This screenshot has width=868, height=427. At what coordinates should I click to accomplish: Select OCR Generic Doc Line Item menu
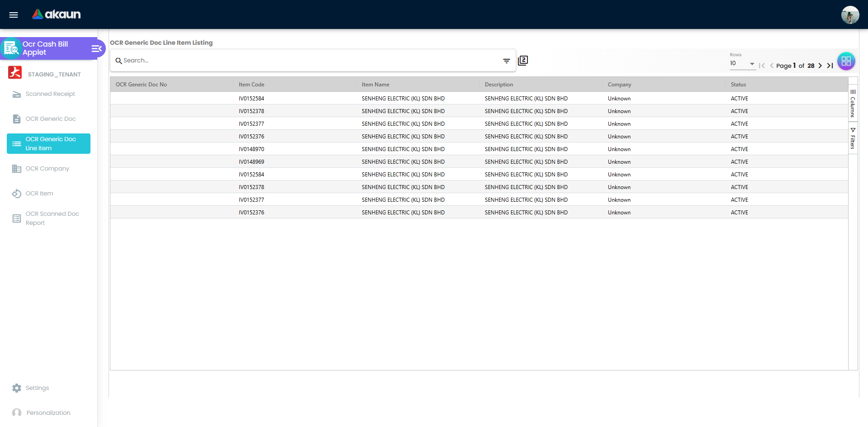(x=48, y=143)
